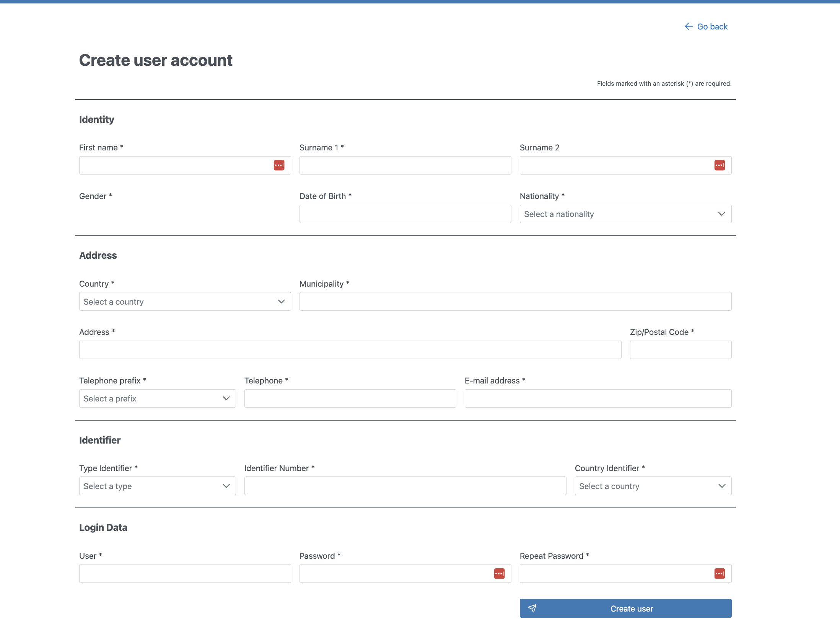Viewport: 840px width, 633px height.
Task: Focus the Identifier Number field
Action: [405, 486]
